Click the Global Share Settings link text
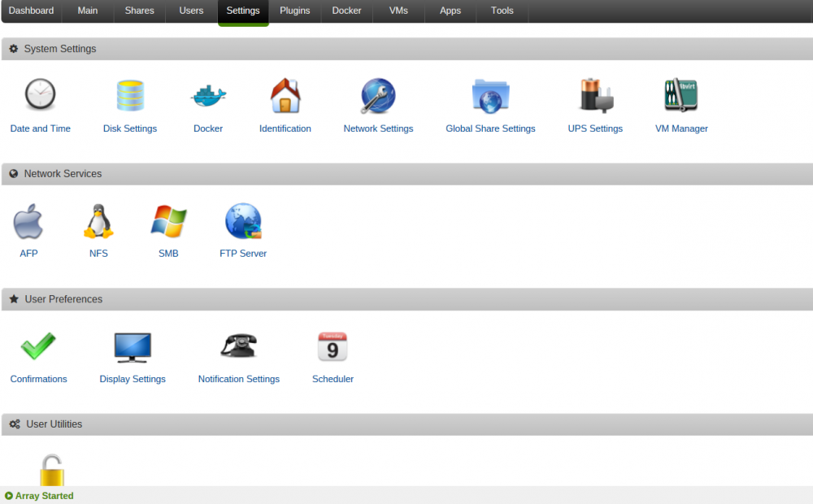 (x=490, y=128)
